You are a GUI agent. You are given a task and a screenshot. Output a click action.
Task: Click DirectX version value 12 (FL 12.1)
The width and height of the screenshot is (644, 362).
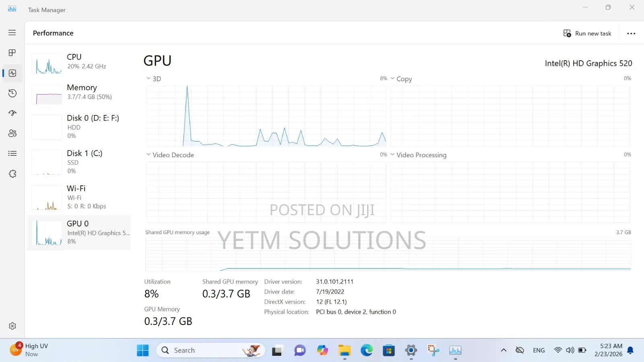331,302
